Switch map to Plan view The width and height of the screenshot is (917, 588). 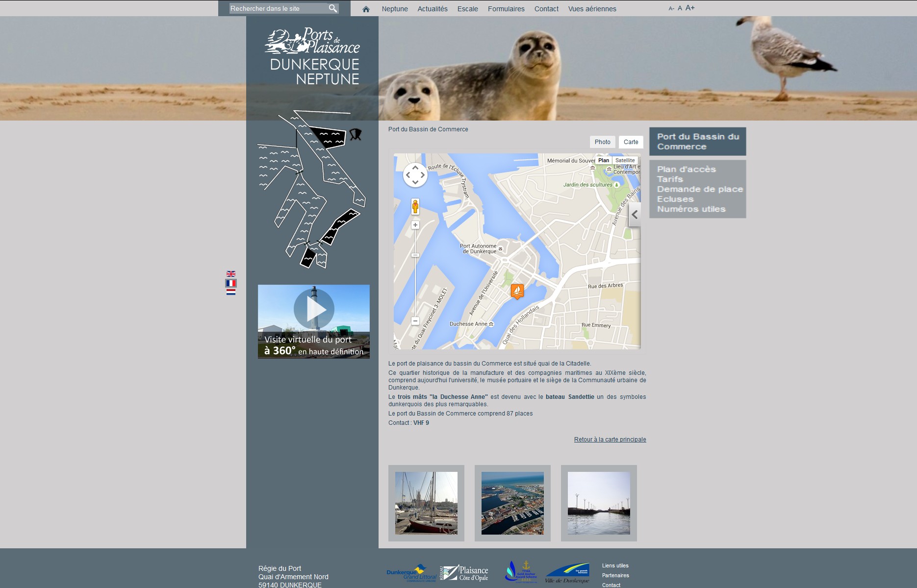(604, 160)
